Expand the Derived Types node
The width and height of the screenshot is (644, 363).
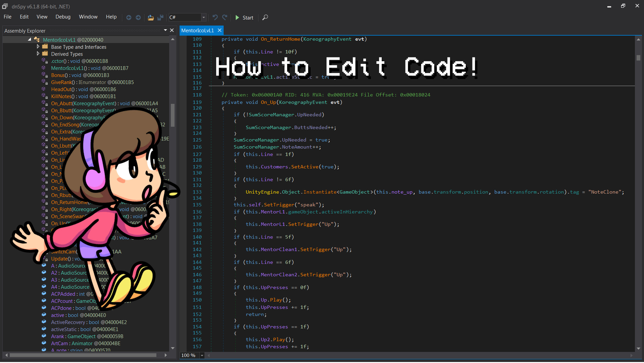tap(38, 54)
